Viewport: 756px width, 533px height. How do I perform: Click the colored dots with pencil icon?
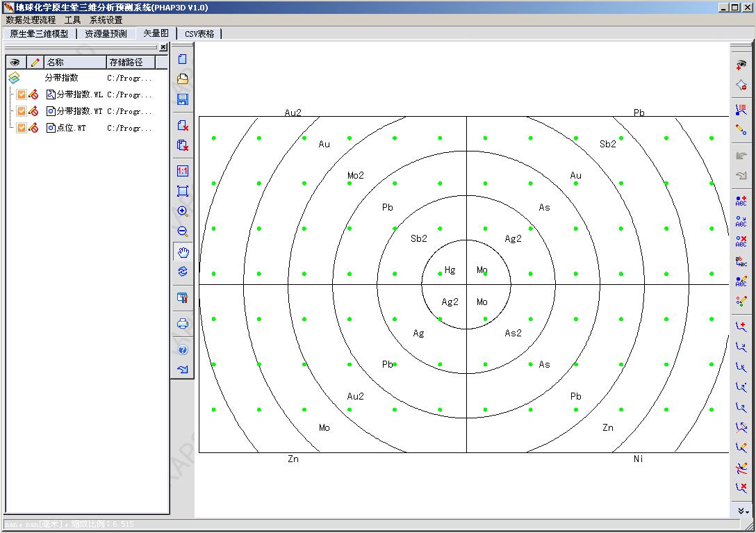coord(741,302)
